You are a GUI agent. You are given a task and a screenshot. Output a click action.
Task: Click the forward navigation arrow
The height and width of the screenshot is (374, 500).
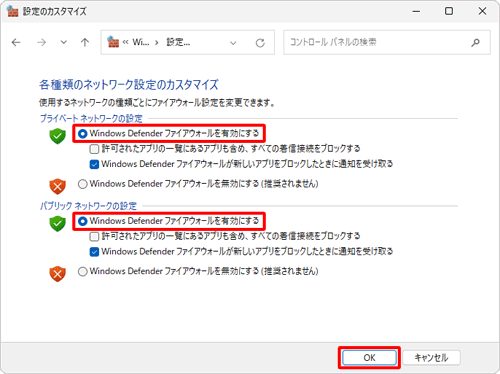tap(42, 42)
